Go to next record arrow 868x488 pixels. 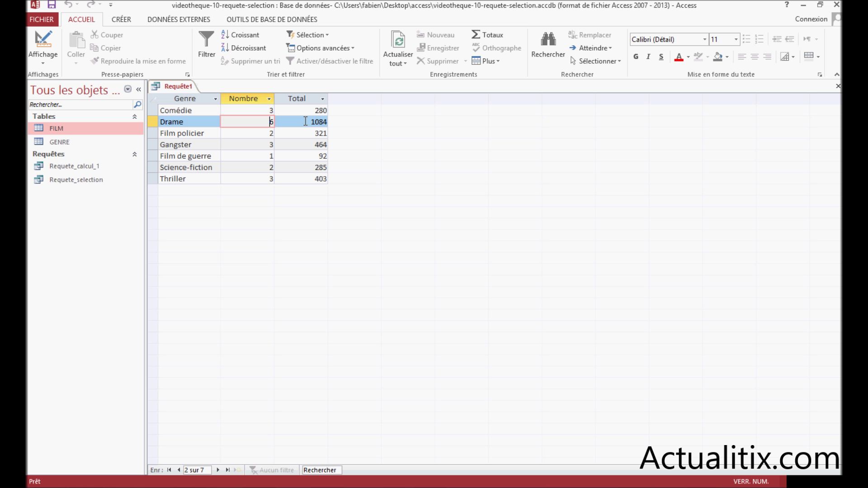click(218, 470)
